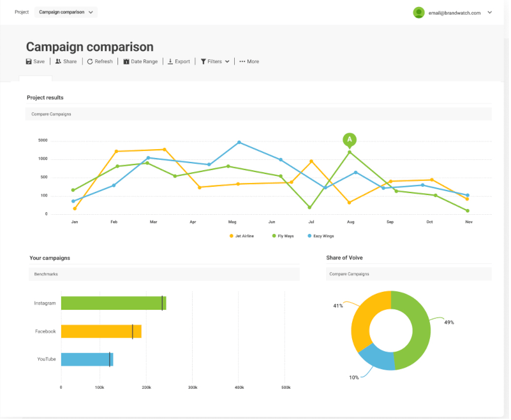Click the 41% donut label
This screenshot has width=511, height=420.
[x=338, y=306]
